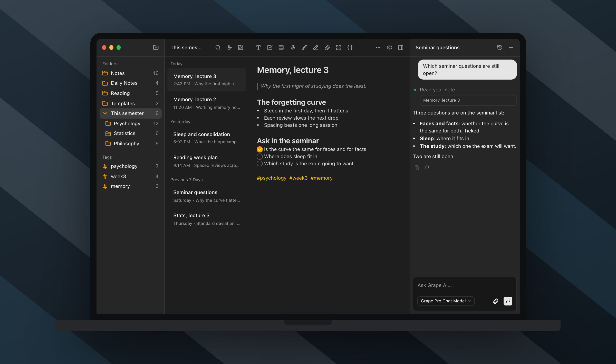Select the pen tool icon
616x364 pixels.
[x=315, y=47]
